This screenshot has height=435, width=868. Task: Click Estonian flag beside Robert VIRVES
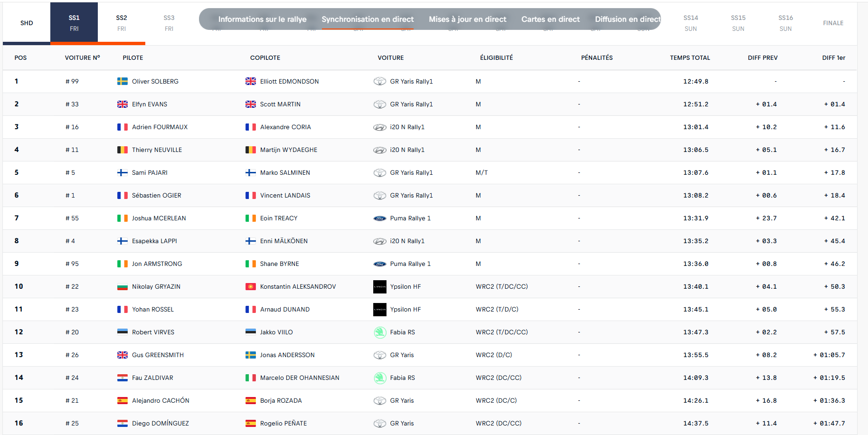(x=123, y=332)
